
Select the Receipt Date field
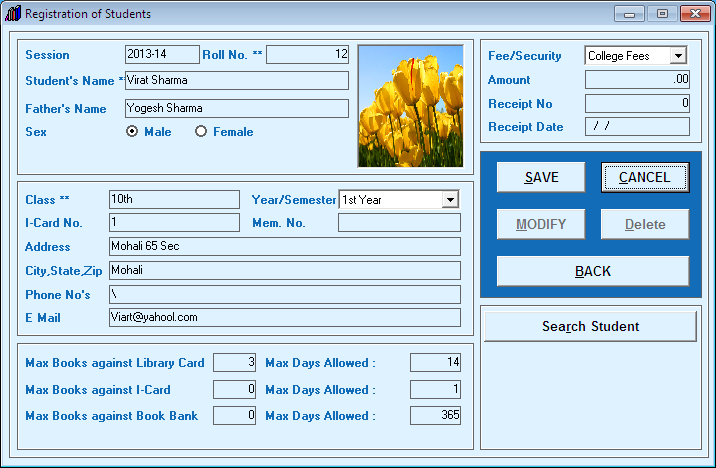tap(637, 126)
